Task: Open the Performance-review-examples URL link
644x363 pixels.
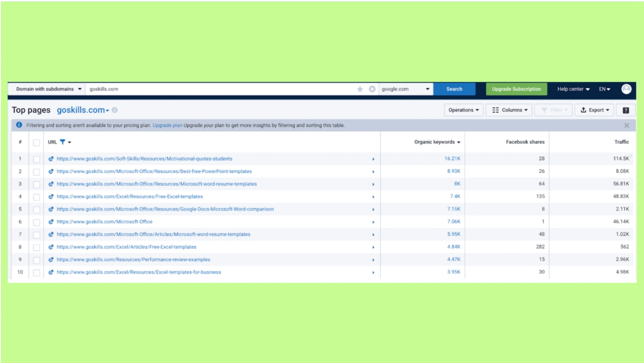Action: click(x=133, y=260)
